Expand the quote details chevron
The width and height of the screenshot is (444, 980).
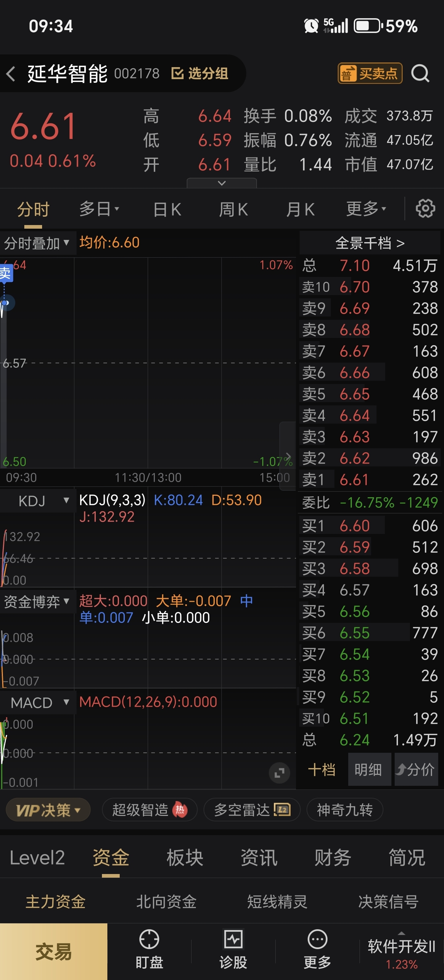click(222, 183)
